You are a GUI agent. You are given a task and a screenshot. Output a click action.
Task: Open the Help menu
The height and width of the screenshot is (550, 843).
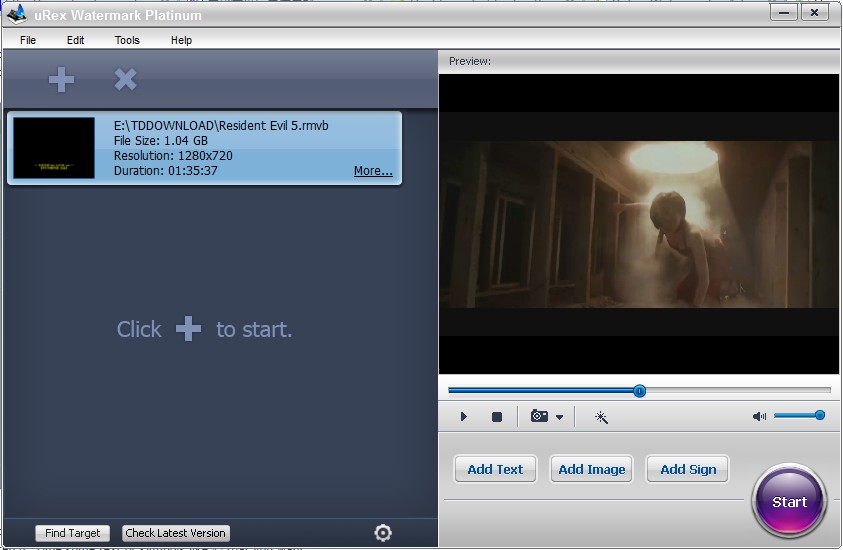point(181,40)
